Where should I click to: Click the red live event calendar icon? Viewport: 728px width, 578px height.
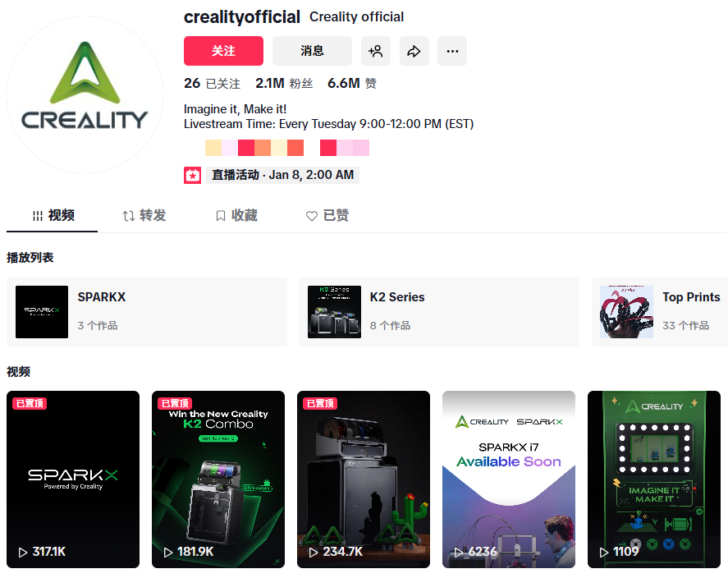(192, 176)
